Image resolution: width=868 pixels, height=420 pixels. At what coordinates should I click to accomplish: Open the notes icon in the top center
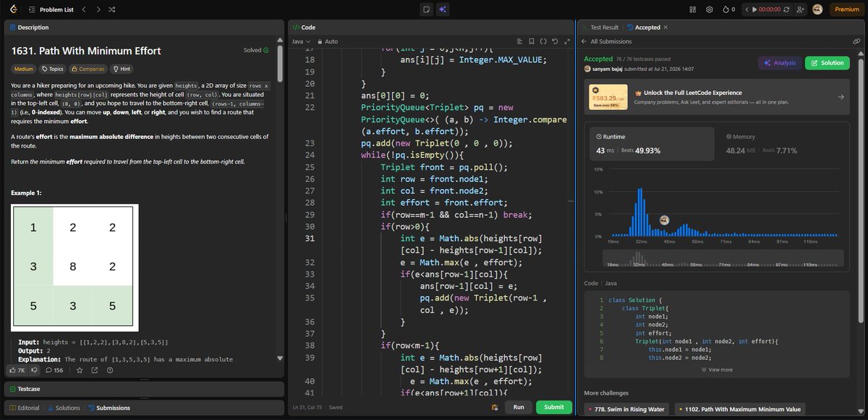[x=427, y=9]
